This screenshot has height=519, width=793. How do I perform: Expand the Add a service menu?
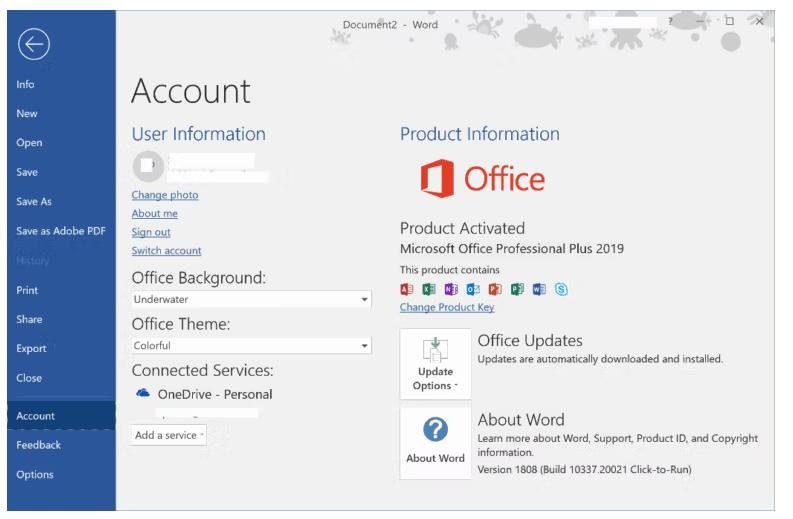click(169, 436)
